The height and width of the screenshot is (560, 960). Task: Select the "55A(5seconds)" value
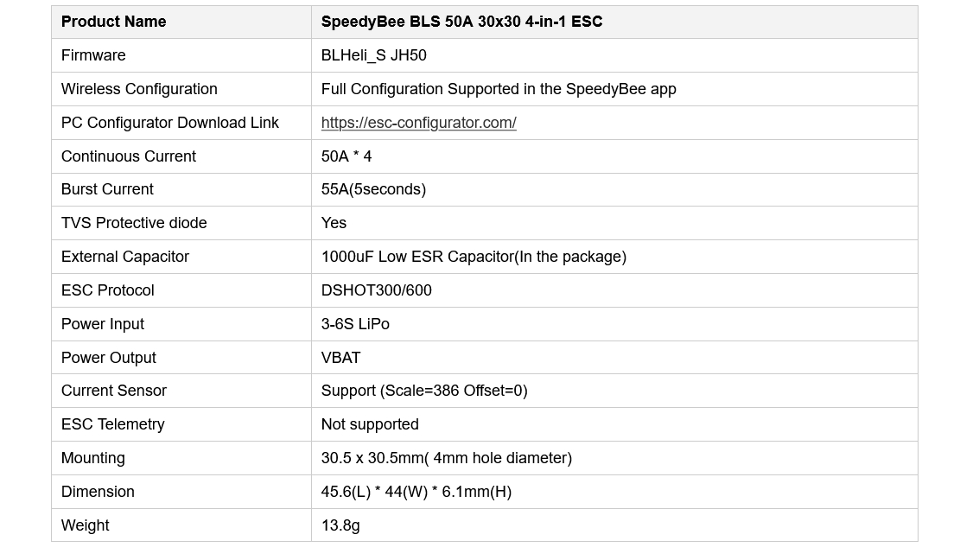pyautogui.click(x=373, y=189)
